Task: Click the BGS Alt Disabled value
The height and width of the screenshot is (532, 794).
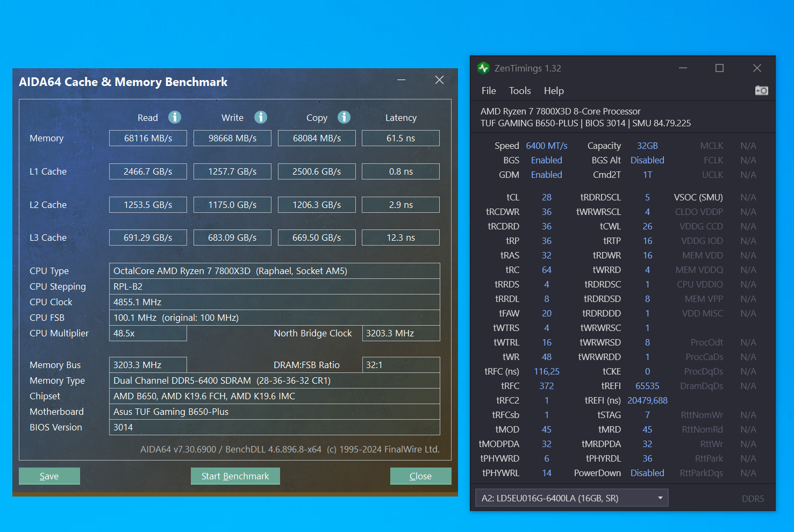Action: tap(647, 160)
